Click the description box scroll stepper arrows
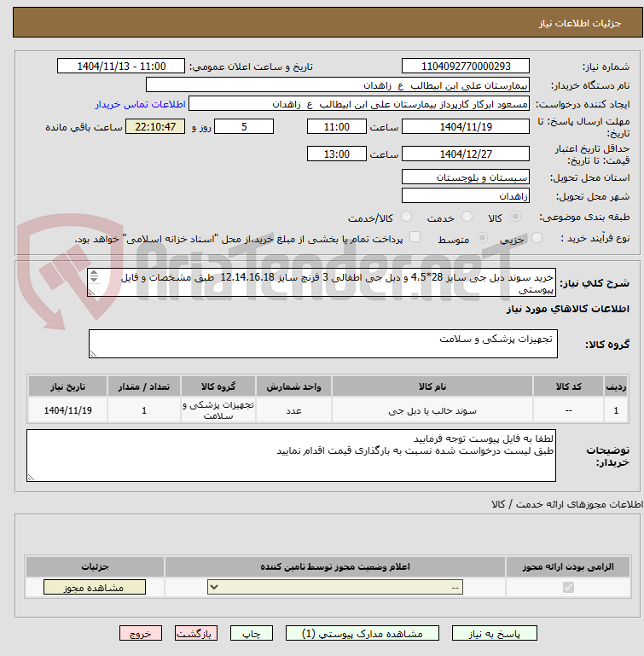Viewport: 644px width, 656px height. (94, 276)
